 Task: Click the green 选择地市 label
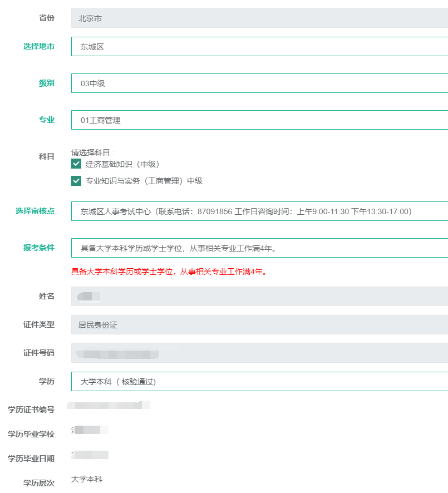(39, 47)
